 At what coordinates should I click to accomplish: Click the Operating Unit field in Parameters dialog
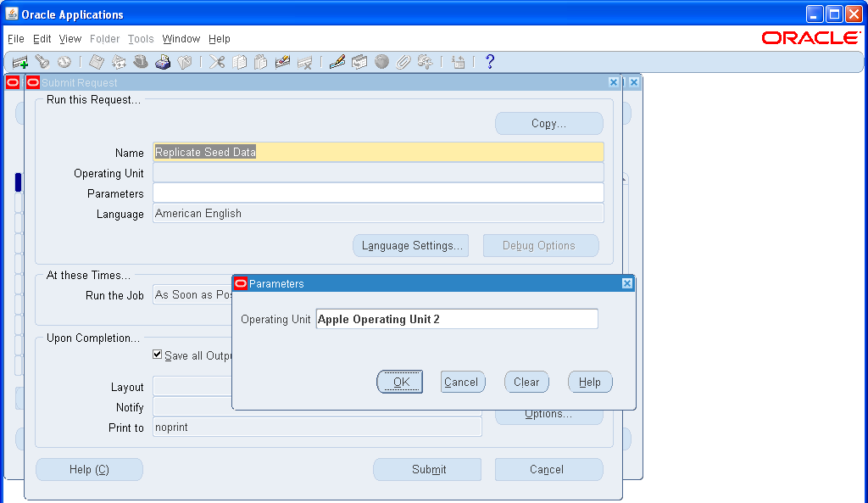point(456,319)
